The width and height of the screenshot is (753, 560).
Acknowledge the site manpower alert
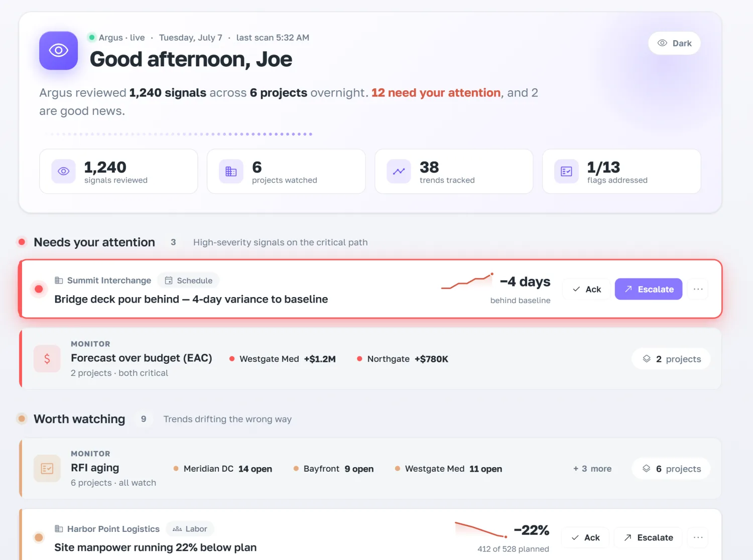pos(585,537)
